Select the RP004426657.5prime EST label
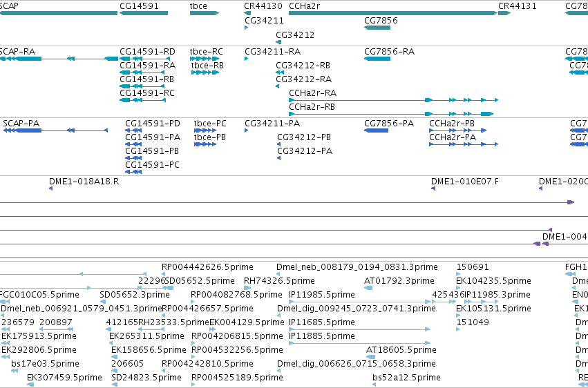The image size is (588, 388). point(207,308)
